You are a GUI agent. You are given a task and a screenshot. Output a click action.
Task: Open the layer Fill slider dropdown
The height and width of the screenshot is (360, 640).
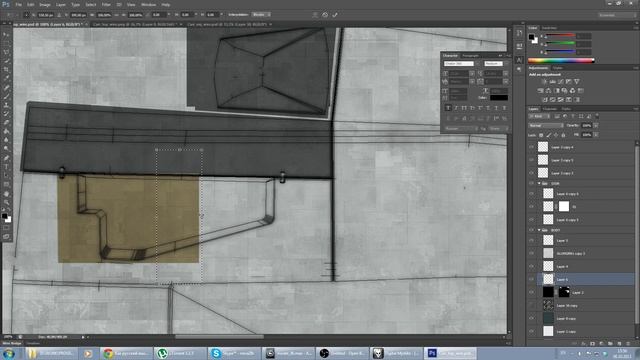[x=596, y=135]
